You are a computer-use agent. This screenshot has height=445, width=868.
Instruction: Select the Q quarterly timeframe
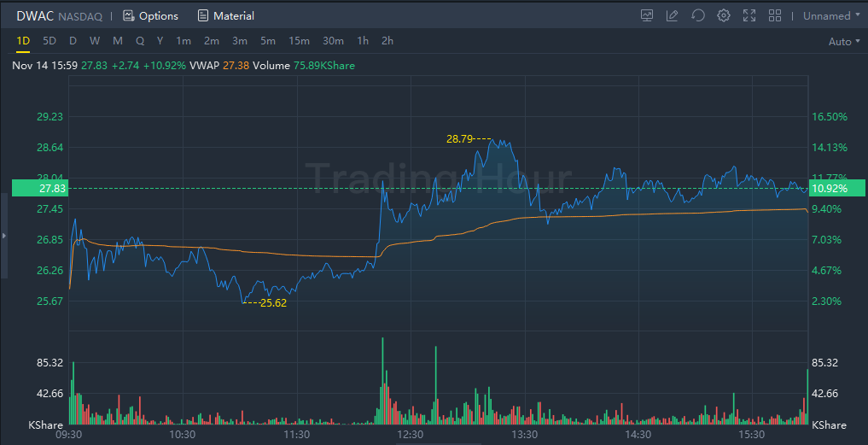coord(139,41)
